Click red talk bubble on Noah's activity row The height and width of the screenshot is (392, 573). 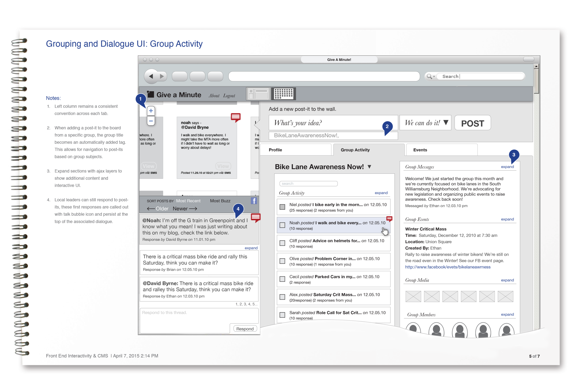389,219
